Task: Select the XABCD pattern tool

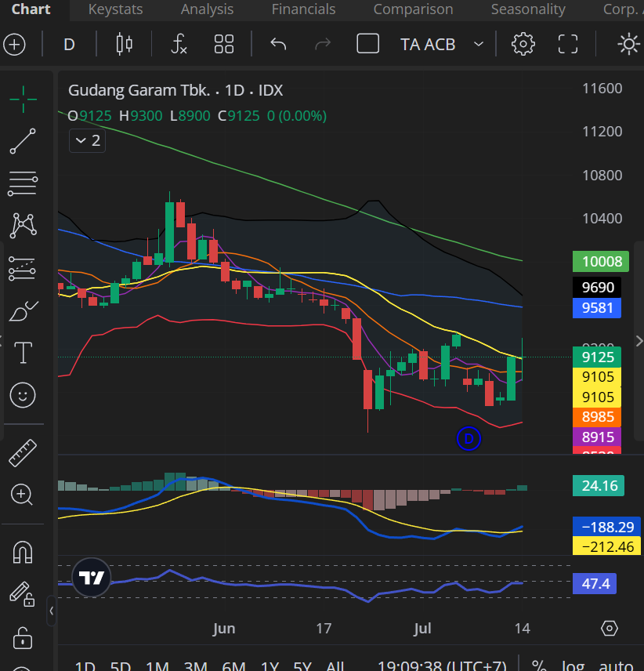Action: (x=23, y=226)
